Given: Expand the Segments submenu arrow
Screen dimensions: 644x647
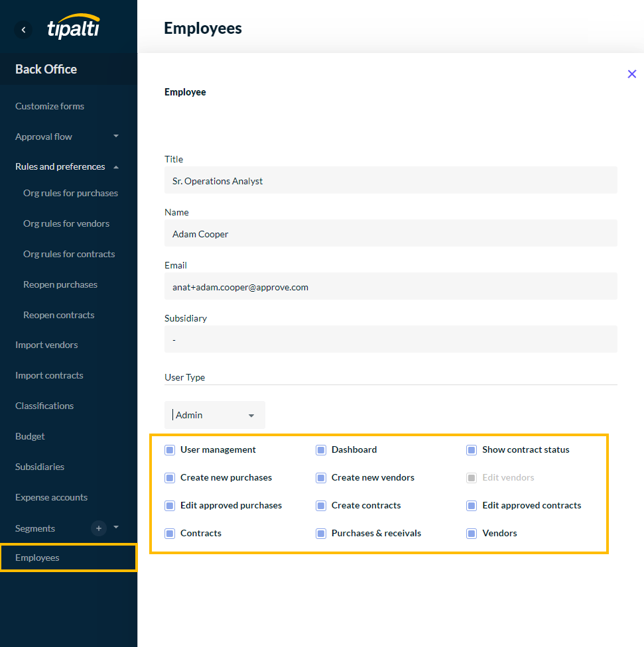Looking at the screenshot, I should pos(116,527).
